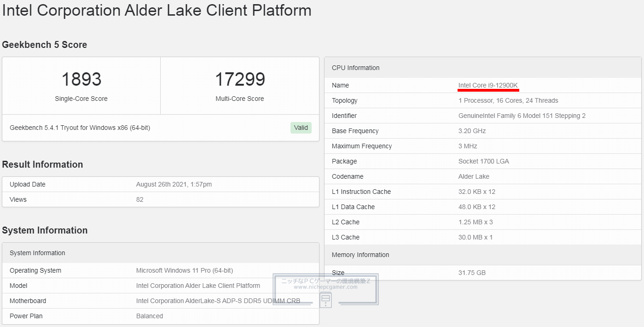This screenshot has width=644, height=327.
Task: Select the GenuineIntel Family 6 Model 151 value
Action: point(522,116)
